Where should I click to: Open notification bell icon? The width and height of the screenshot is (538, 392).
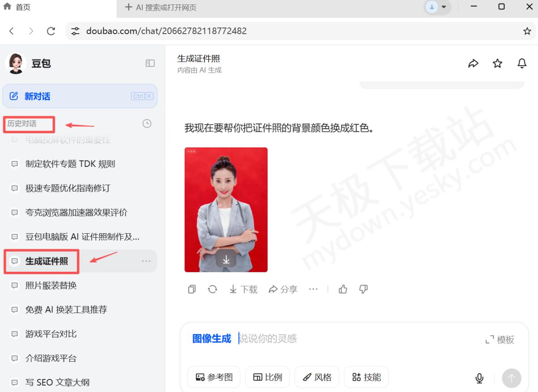point(522,64)
